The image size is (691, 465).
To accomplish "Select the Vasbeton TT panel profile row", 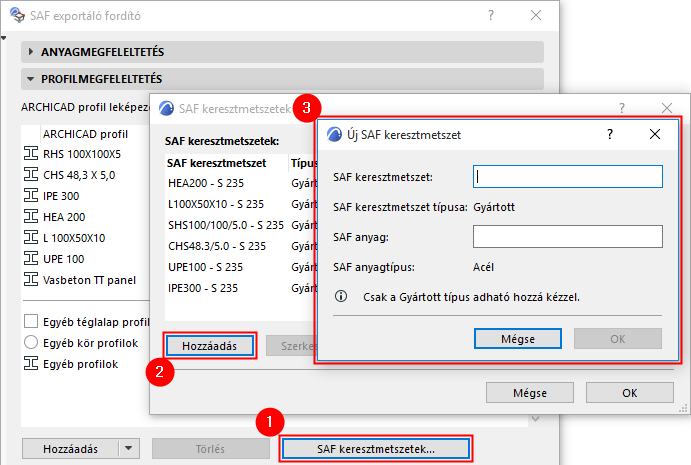I will 86,280.
